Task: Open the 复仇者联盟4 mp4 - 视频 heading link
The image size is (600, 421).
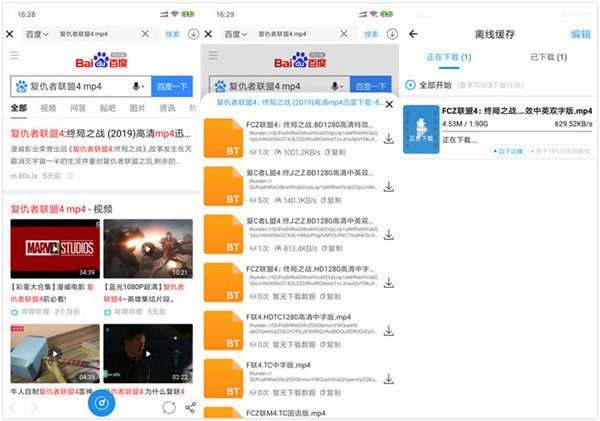Action: pos(61,209)
